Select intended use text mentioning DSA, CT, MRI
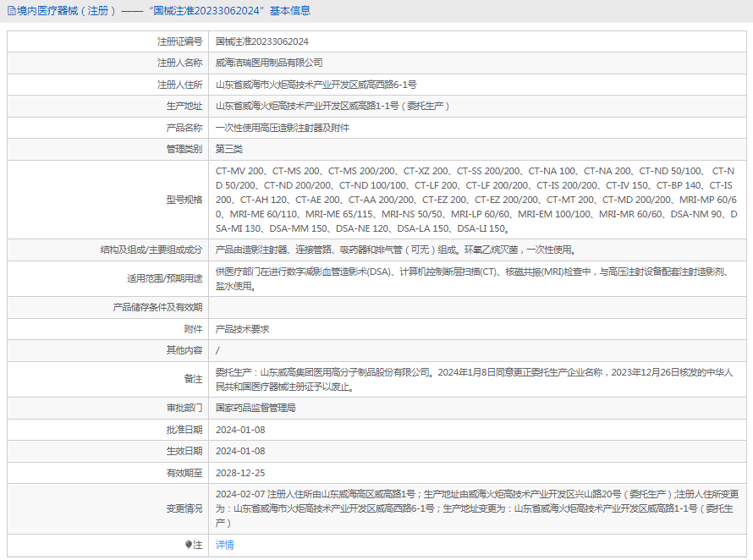The image size is (753, 560). [x=473, y=279]
